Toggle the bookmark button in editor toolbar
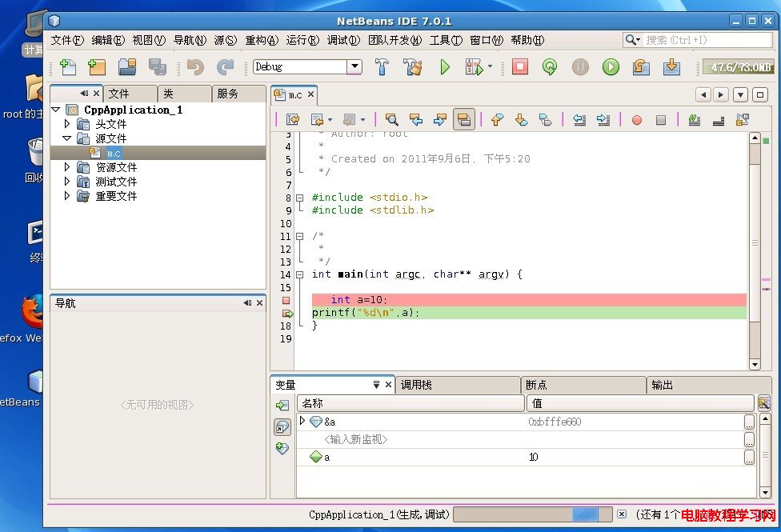This screenshot has width=781, height=532. click(x=546, y=119)
